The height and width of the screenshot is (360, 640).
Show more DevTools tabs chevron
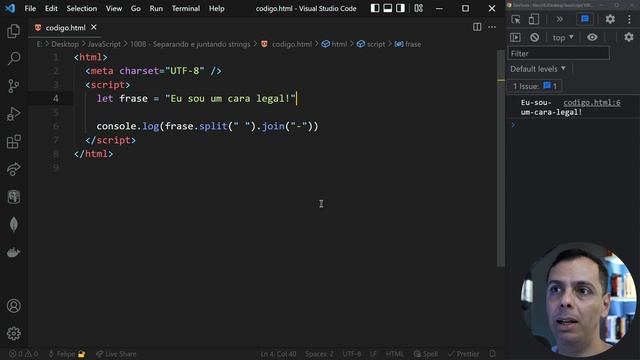(560, 19)
